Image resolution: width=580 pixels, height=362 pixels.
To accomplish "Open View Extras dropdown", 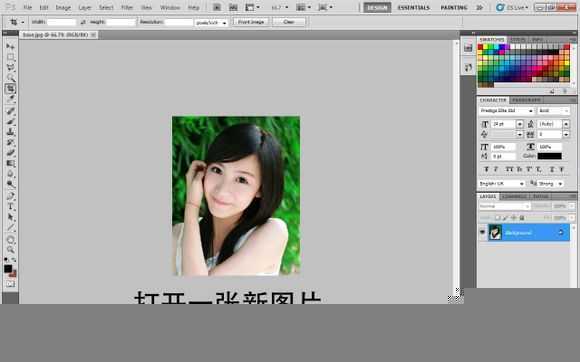I will point(253,7).
